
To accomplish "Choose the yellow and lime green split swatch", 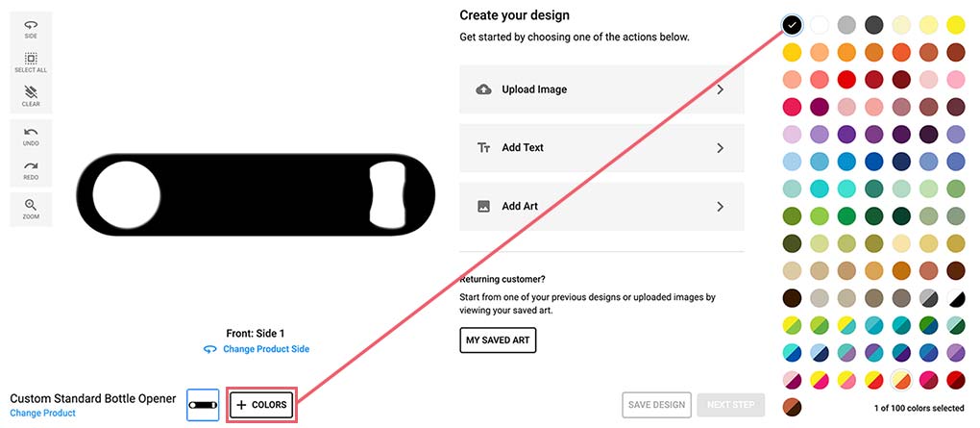I will [x=792, y=325].
